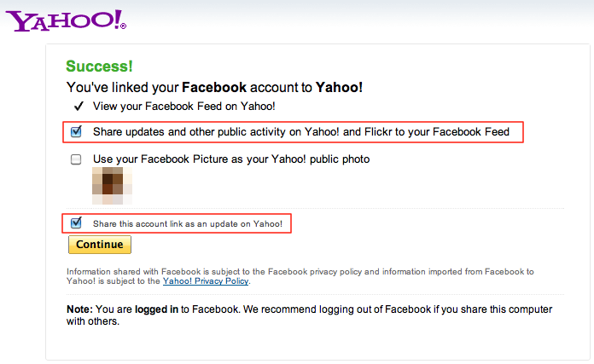This screenshot has width=594, height=364.
Task: Click the registered trademark symbol on the Yahoo logo
Action: (x=123, y=26)
